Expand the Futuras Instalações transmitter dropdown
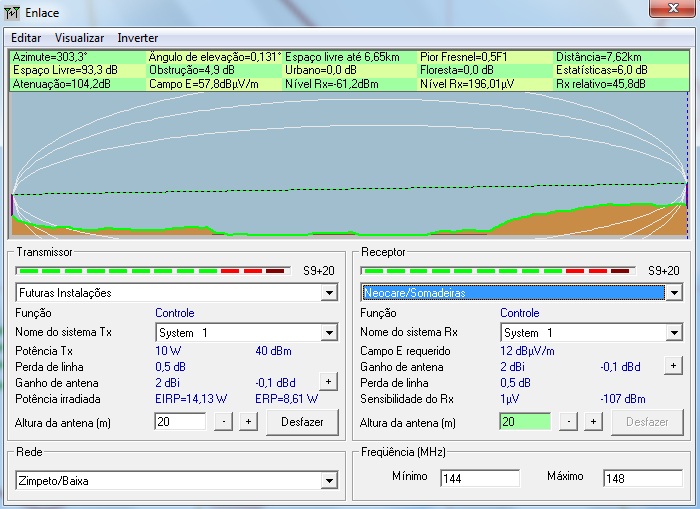The width and height of the screenshot is (700, 509). 329,293
